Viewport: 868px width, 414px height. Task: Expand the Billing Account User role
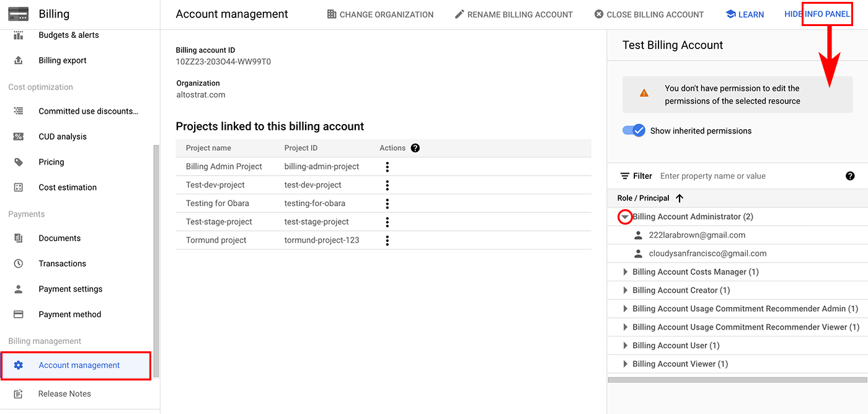click(x=625, y=345)
